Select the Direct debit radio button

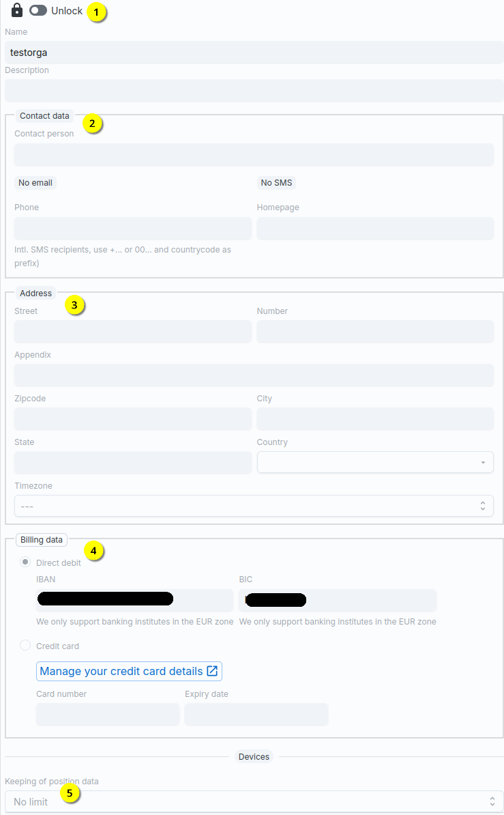(25, 562)
